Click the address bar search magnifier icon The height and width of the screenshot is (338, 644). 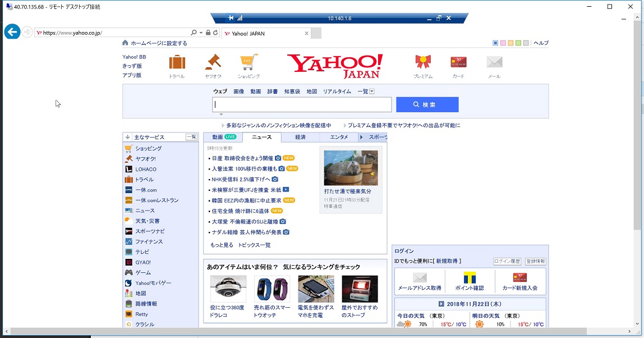[194, 33]
